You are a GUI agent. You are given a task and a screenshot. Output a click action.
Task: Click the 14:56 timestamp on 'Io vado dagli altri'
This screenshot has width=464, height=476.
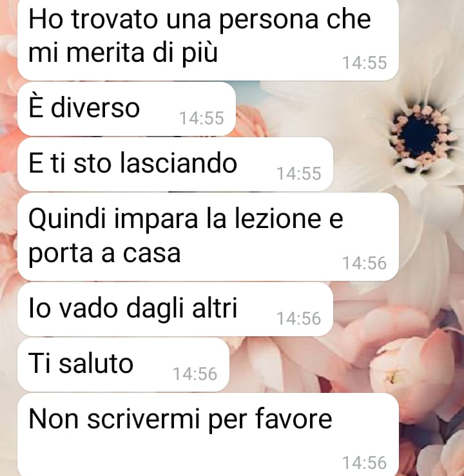[299, 318]
